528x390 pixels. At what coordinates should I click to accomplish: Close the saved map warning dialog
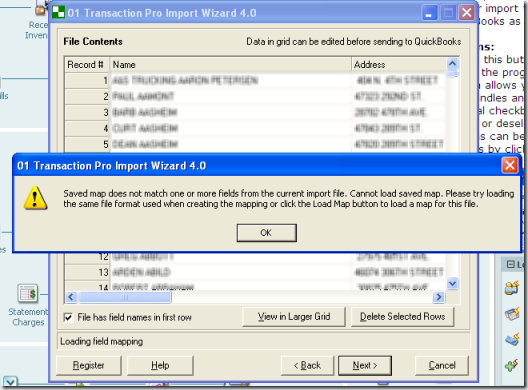tap(509, 165)
